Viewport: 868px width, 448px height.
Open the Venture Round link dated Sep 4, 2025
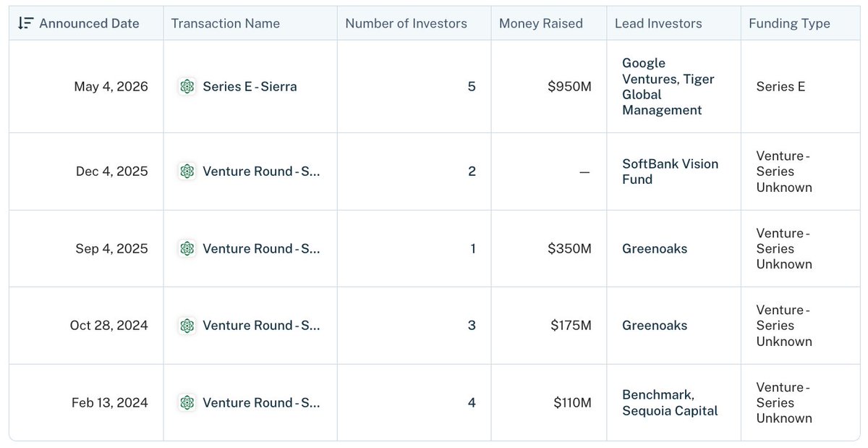261,249
